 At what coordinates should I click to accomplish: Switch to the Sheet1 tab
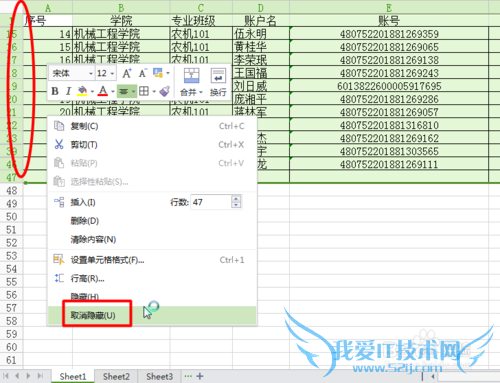click(x=73, y=376)
